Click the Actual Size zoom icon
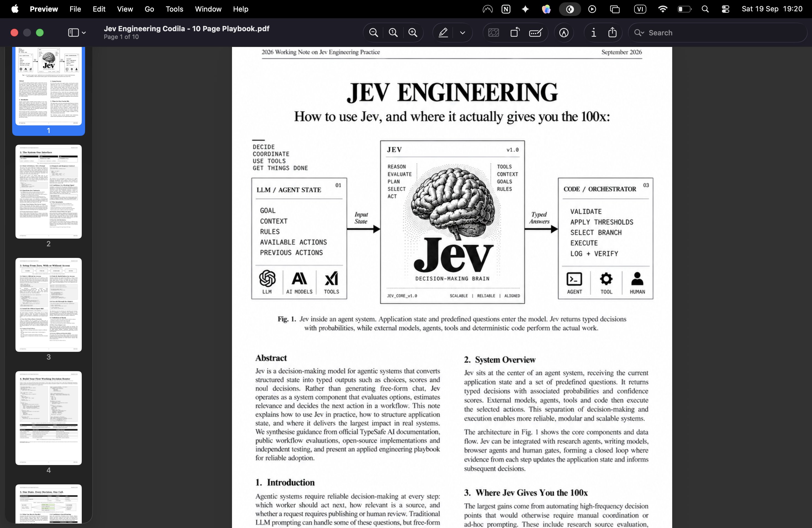Viewport: 812px width, 528px height. click(393, 33)
